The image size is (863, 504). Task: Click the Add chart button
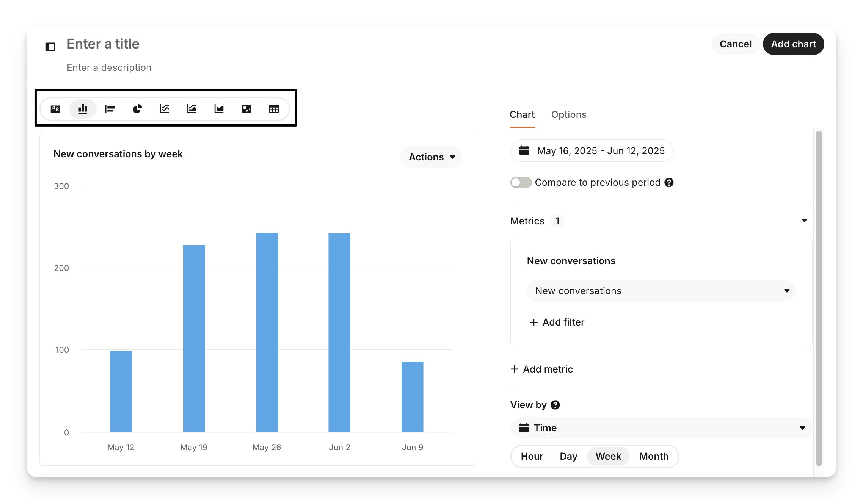click(x=793, y=44)
